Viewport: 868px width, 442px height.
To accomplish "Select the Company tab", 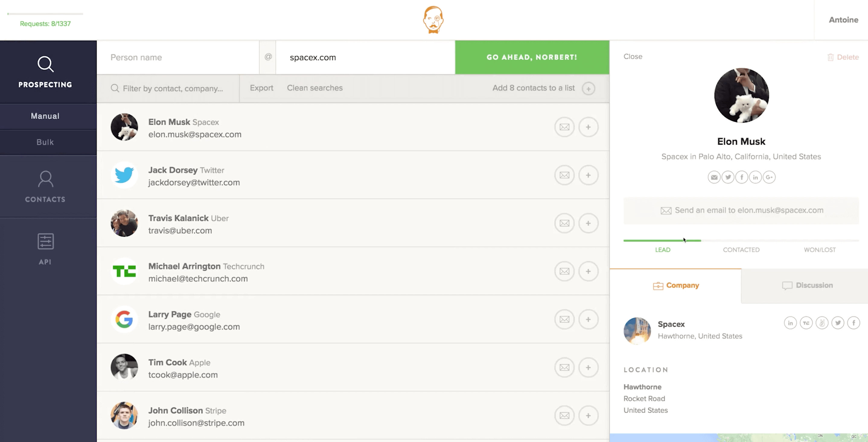I will pyautogui.click(x=676, y=286).
